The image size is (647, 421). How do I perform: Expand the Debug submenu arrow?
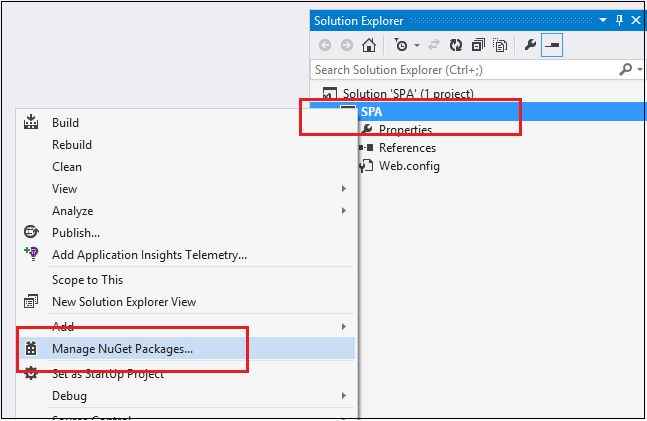coord(344,396)
